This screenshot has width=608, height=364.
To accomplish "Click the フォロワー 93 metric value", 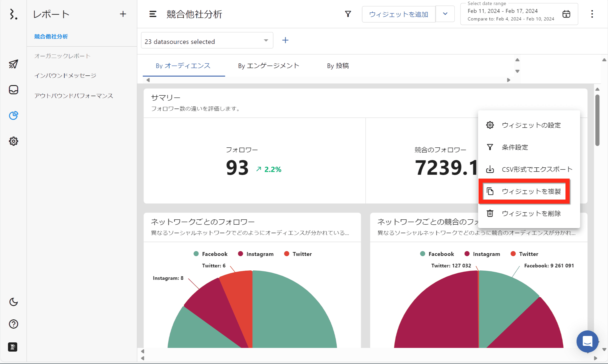I will [x=237, y=168].
